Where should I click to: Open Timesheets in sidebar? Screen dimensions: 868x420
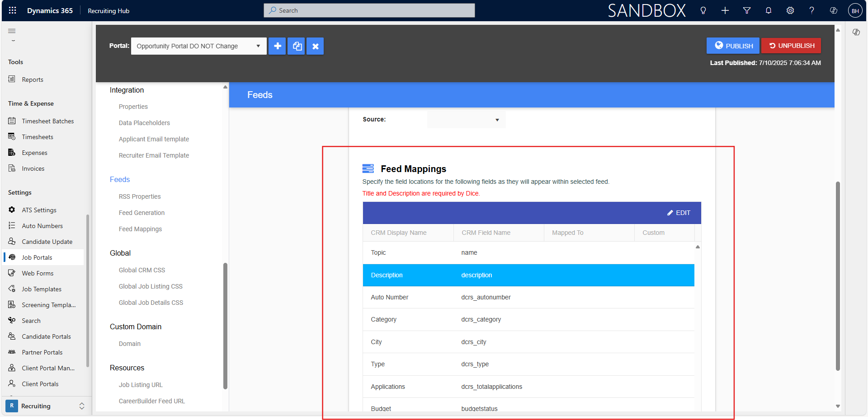(x=38, y=137)
